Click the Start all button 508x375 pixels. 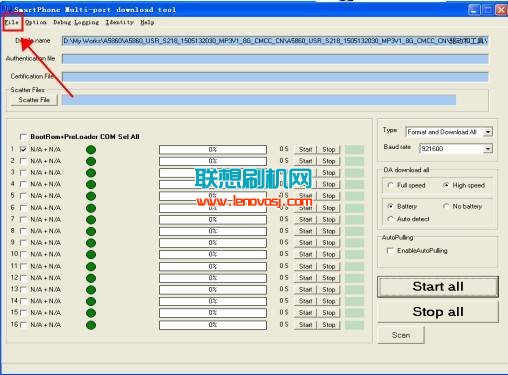click(x=438, y=286)
